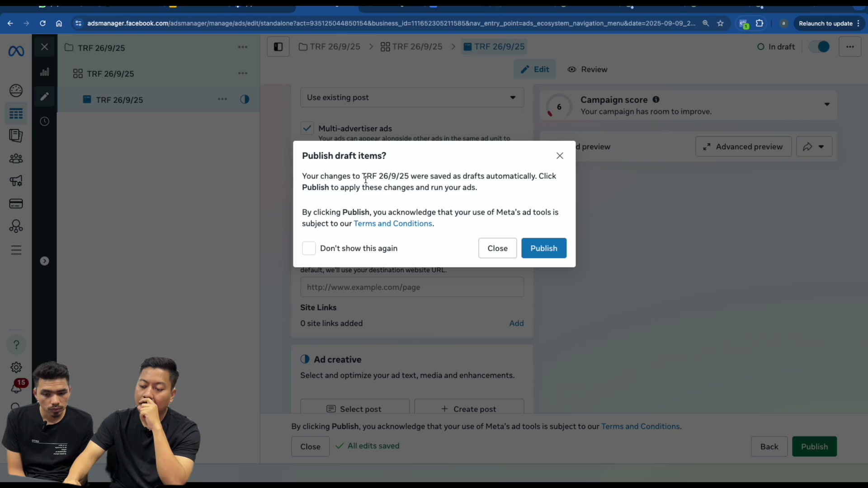Screen dimensions: 868x488
Task: Expand Campaign score panel arrow
Action: [827, 104]
